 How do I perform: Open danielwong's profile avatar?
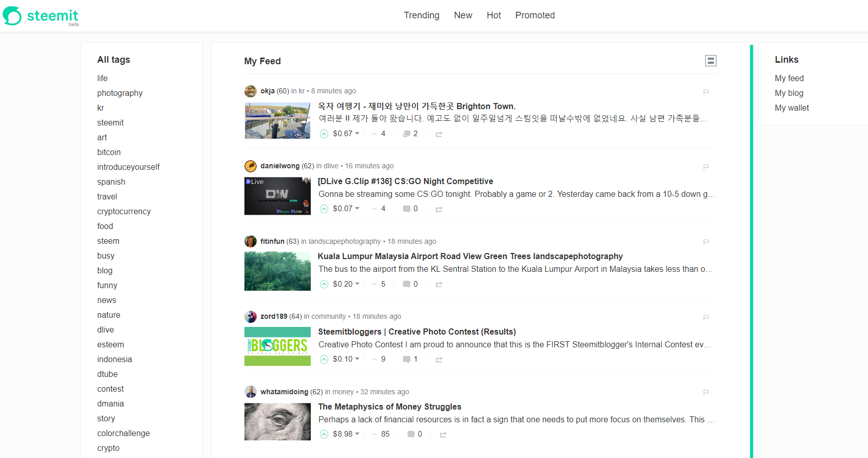click(250, 166)
